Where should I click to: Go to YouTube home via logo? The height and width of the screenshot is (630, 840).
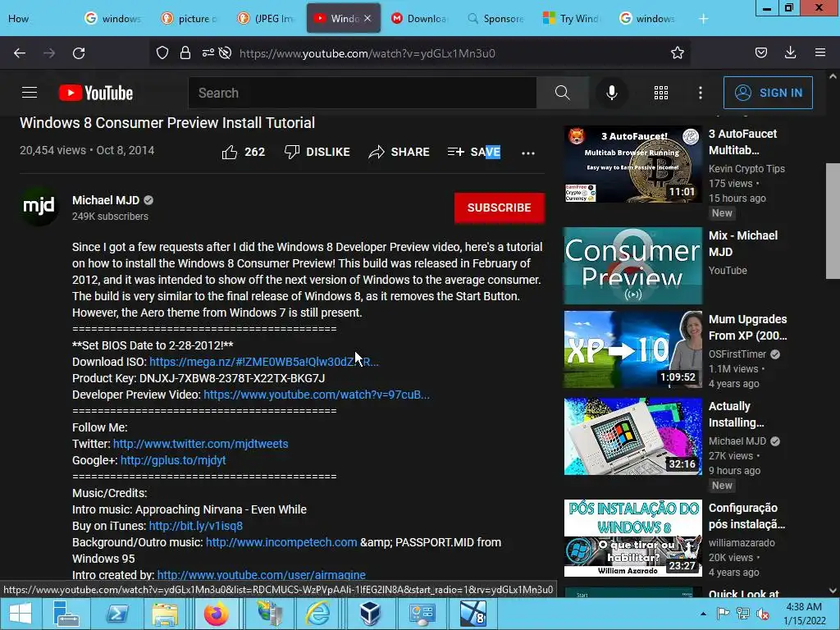click(x=96, y=93)
